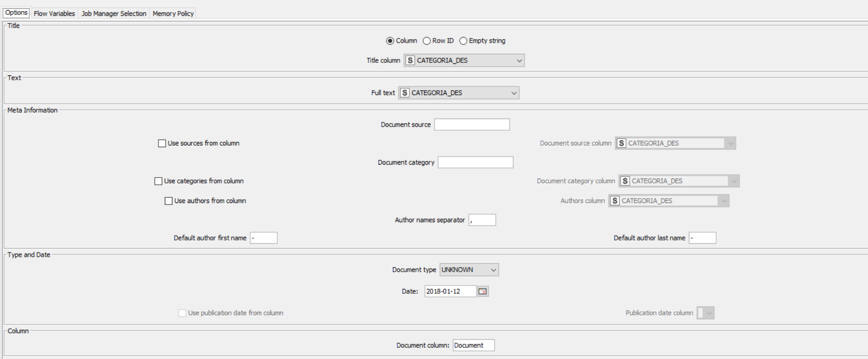
Task: Enable Use sources from column checkbox
Action: [162, 144]
